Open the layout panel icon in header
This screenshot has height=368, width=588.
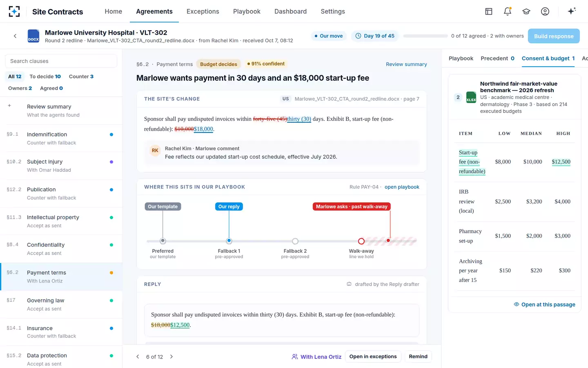(489, 11)
